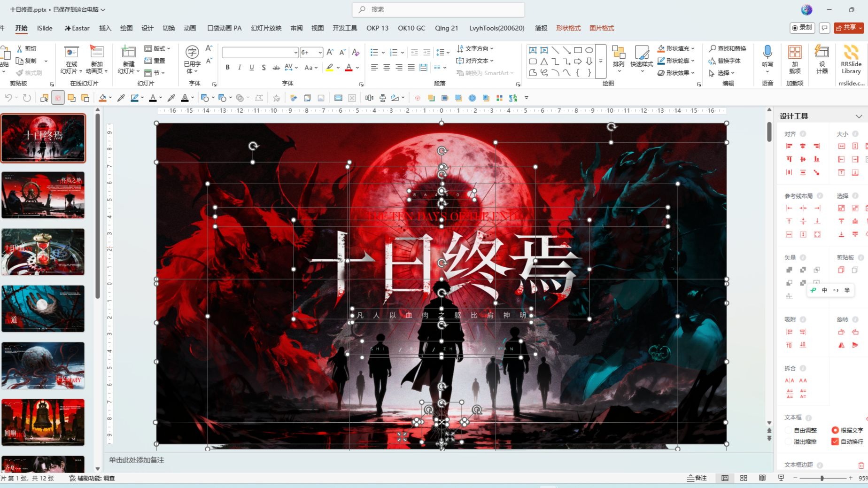
Task: Click accessibility check (辅助功能: 调查)
Action: pos(92,478)
